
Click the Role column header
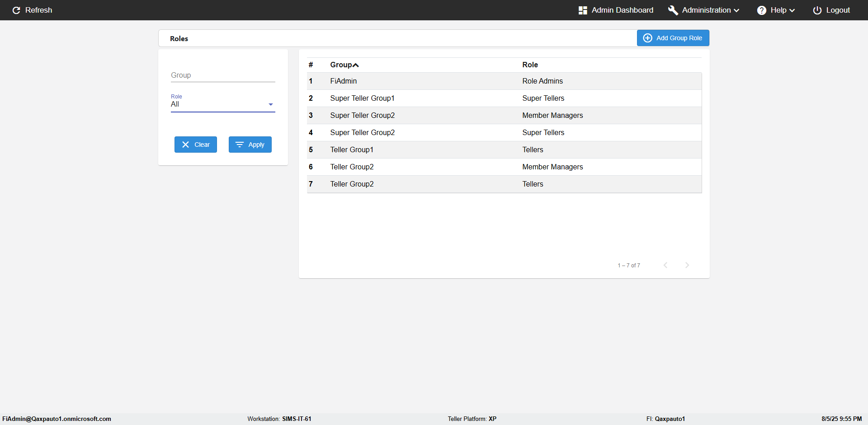tap(530, 65)
